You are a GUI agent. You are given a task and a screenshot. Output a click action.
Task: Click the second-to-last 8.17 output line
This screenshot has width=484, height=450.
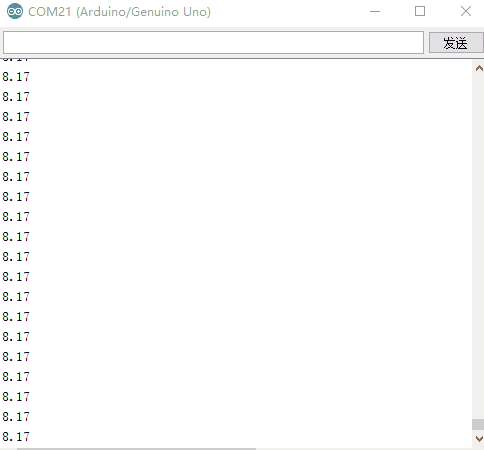click(16, 417)
